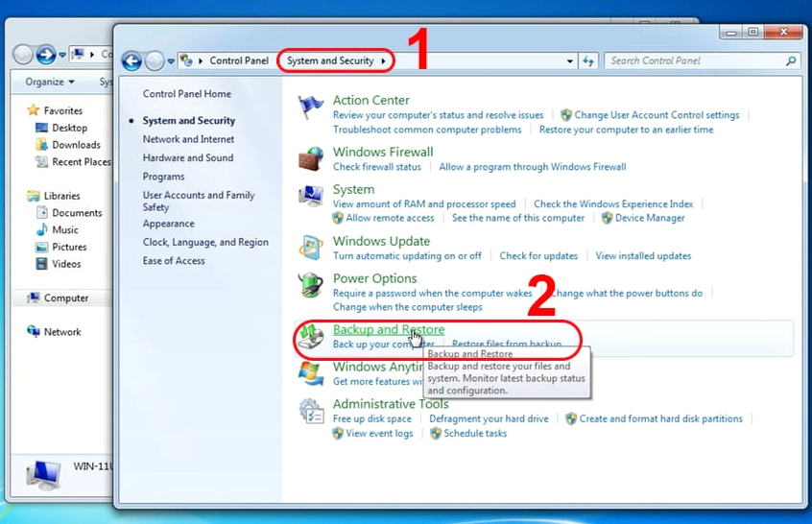The width and height of the screenshot is (812, 524).
Task: Click the Windows Anytime Upgrade logo icon
Action: (311, 373)
